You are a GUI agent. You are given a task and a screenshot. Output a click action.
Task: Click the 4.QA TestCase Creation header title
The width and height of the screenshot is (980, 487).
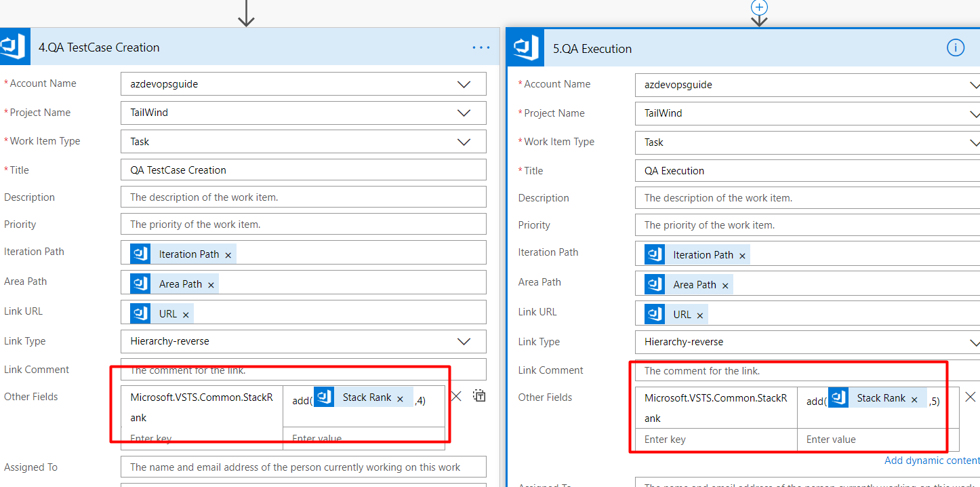click(x=99, y=47)
